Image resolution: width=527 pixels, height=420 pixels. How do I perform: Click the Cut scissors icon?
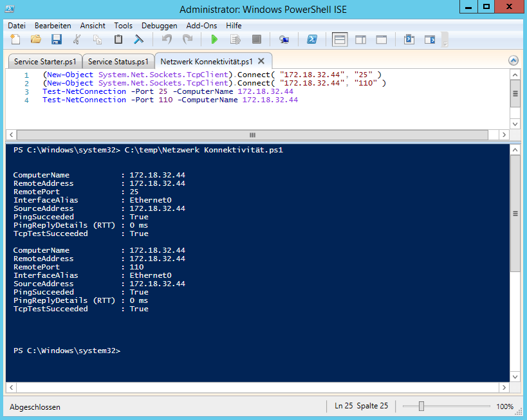coord(77,40)
